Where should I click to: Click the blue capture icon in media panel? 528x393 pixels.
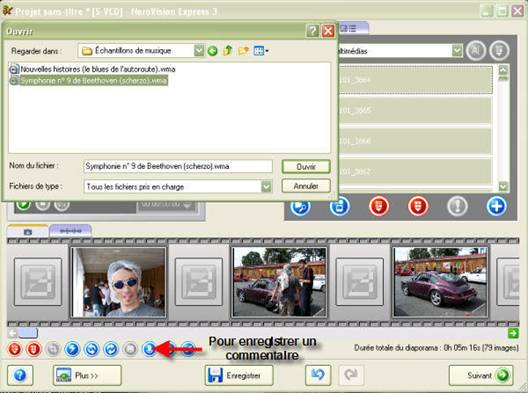pyautogui.click(x=339, y=206)
